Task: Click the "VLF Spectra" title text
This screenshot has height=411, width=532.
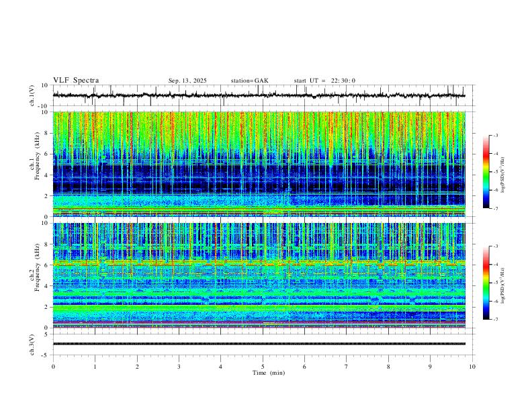Action: point(76,81)
